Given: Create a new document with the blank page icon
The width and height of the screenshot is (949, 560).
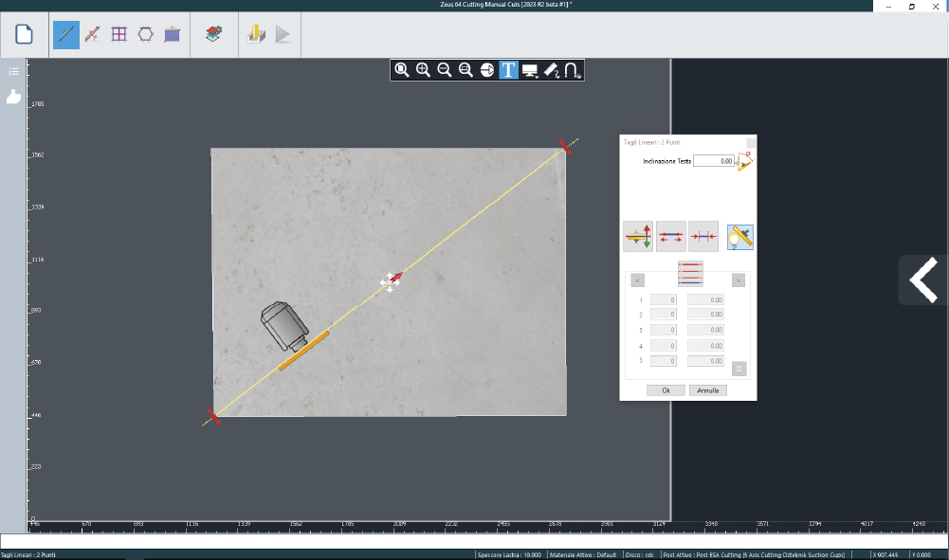Looking at the screenshot, I should tap(25, 35).
